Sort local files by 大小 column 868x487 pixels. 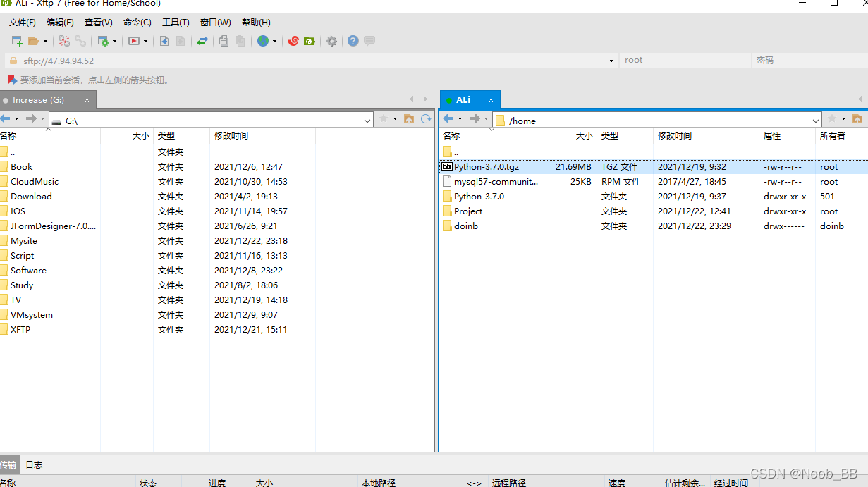128,136
